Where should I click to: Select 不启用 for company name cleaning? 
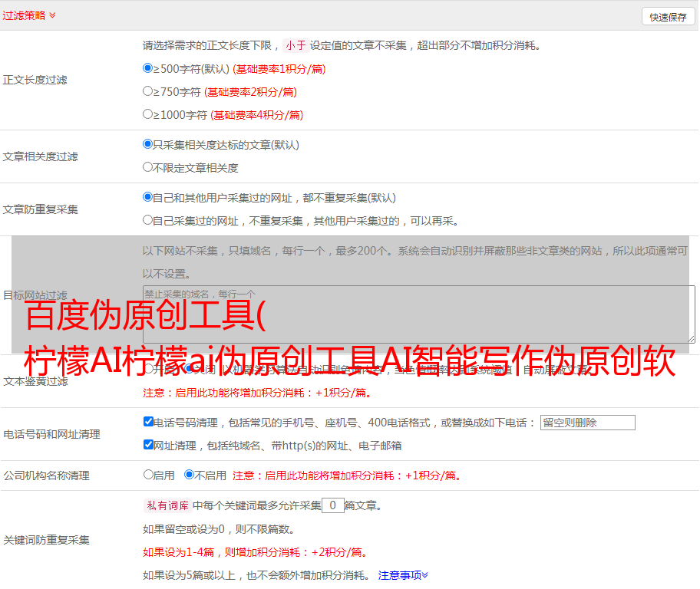189,475
